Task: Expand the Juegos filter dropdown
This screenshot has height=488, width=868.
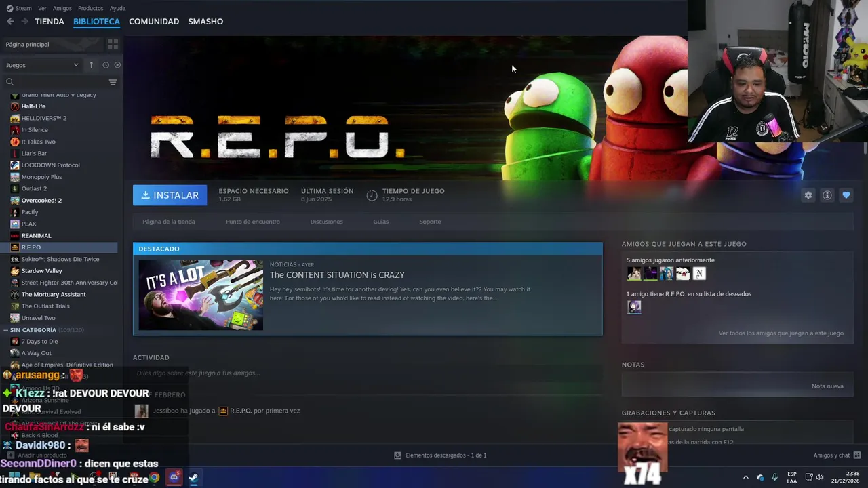Action: point(42,65)
